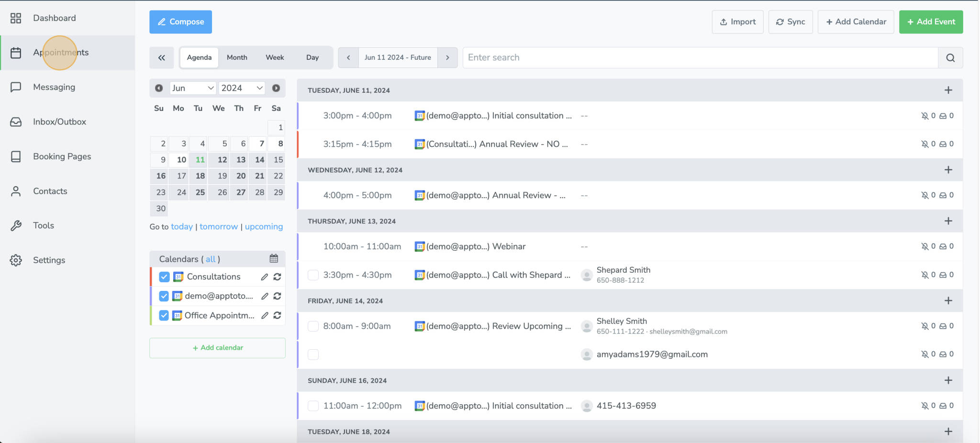Uncheck the Consultations calendar
Viewport: 980px width, 443px height.
[164, 277]
